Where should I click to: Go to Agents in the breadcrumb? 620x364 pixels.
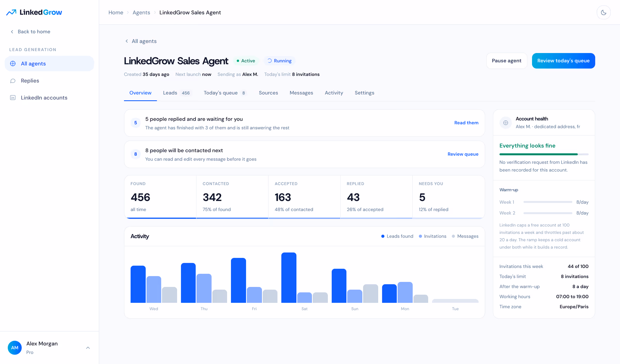[x=141, y=12]
